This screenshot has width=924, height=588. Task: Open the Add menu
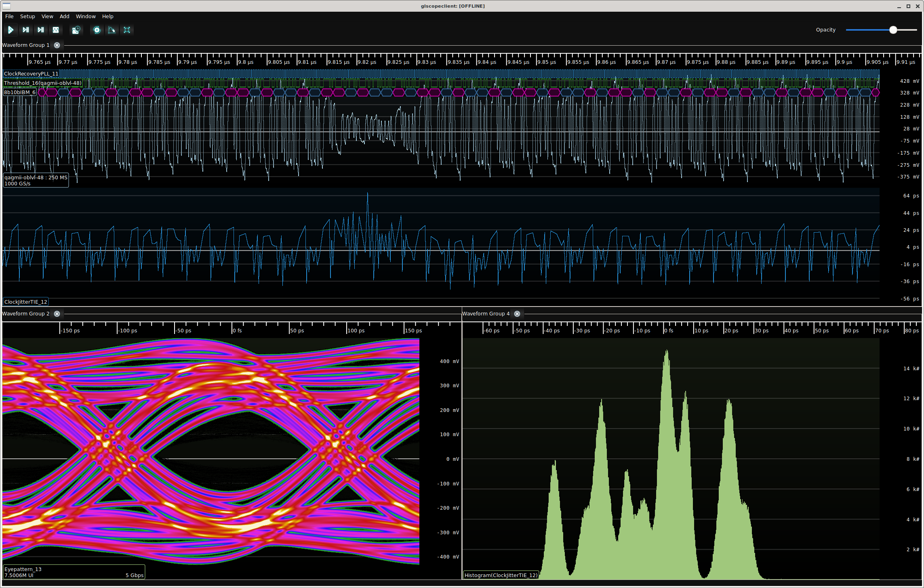click(x=65, y=17)
